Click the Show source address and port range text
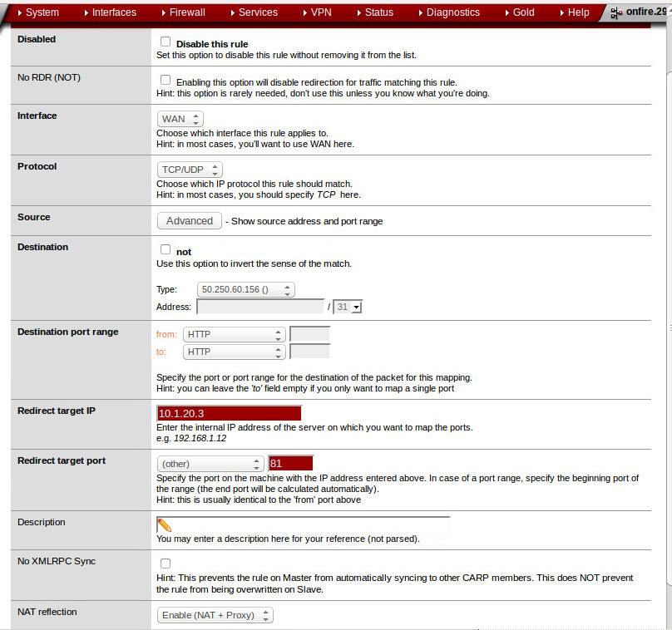This screenshot has height=630, width=672. 307,221
